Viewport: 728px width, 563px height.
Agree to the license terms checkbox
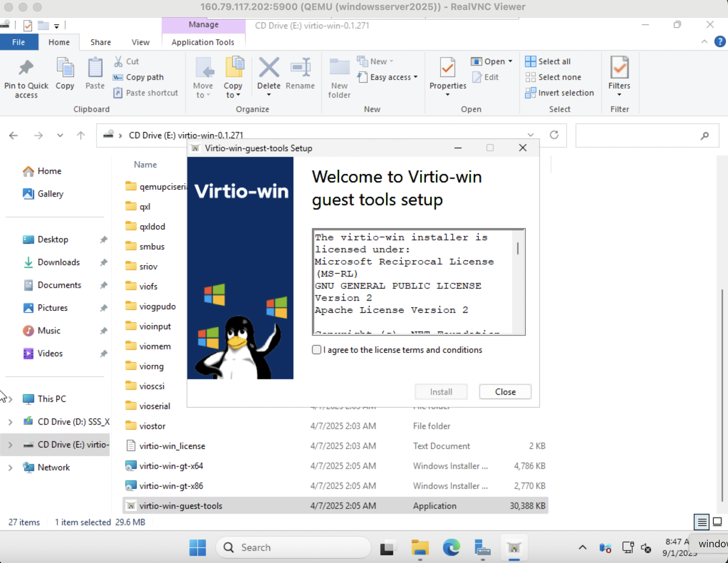click(x=316, y=350)
